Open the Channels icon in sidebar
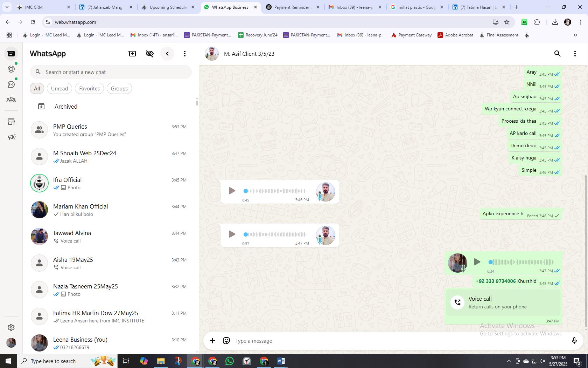Viewport: 588px width, 368px height. point(11,84)
